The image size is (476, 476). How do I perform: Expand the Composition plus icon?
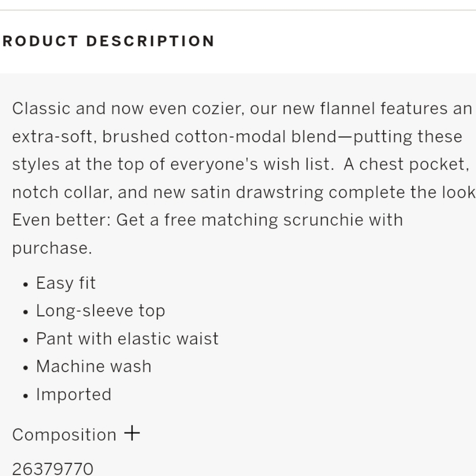[x=132, y=433]
